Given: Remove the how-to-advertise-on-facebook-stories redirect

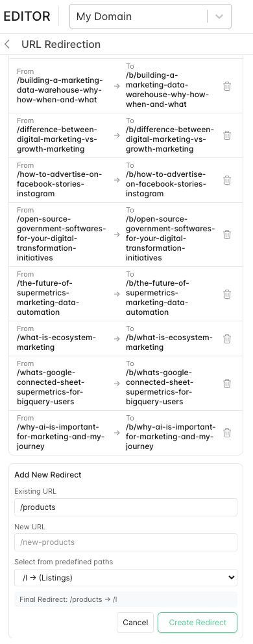Looking at the screenshot, I should [226, 180].
